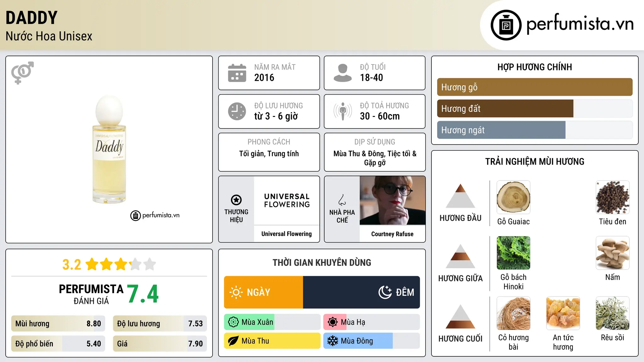Select the Gỗ Guaiac note image
The image size is (644, 362).
pyautogui.click(x=514, y=197)
